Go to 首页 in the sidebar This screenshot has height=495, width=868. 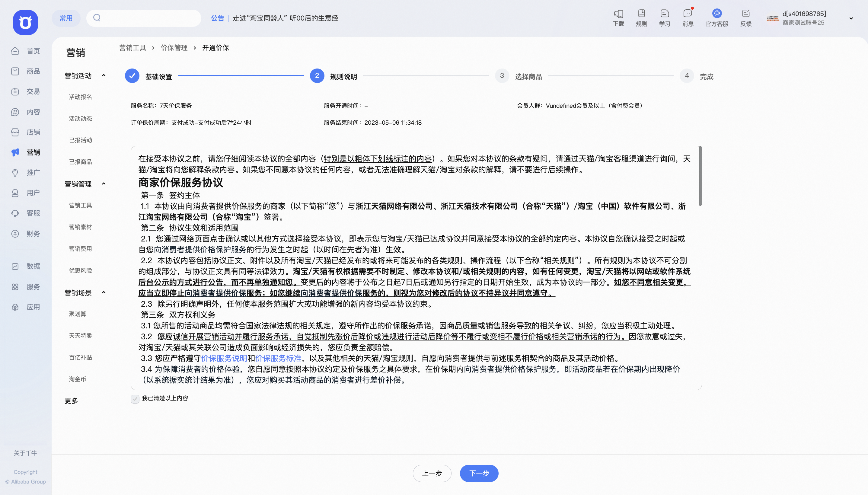[26, 51]
